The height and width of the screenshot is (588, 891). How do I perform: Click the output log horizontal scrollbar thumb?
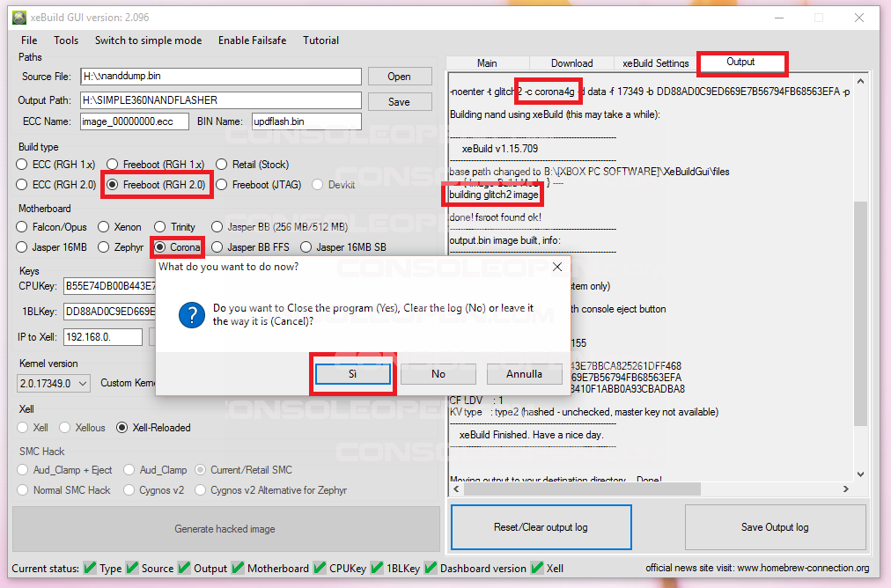584,489
